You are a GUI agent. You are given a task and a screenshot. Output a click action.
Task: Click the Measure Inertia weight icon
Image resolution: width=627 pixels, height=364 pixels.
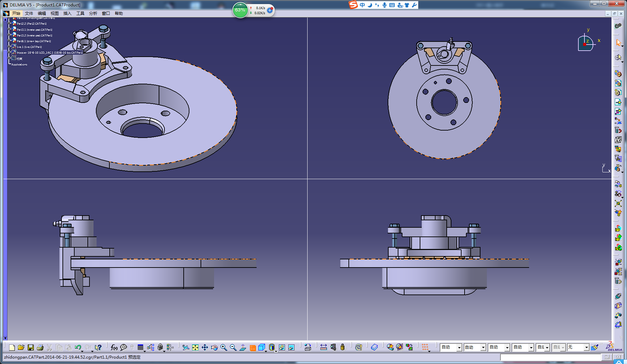342,347
